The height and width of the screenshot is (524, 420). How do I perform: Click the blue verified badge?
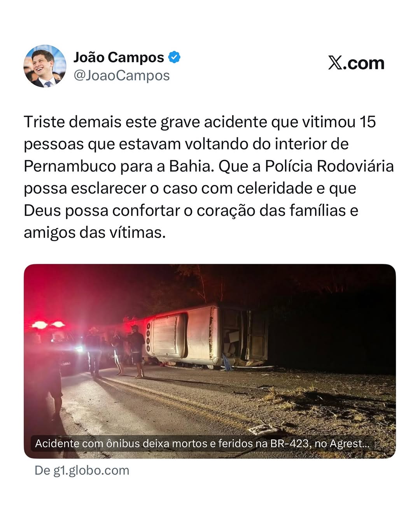pos(174,57)
